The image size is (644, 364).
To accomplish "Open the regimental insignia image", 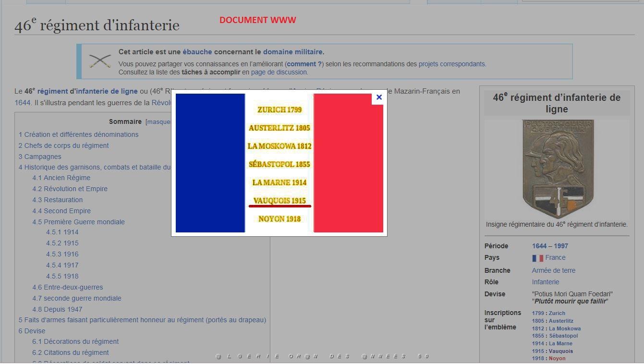I will pos(558,169).
